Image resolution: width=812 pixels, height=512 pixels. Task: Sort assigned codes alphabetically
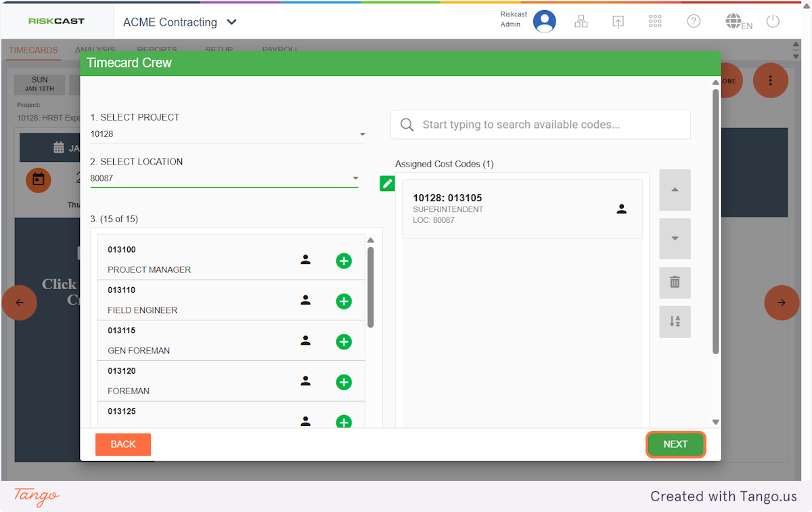675,322
